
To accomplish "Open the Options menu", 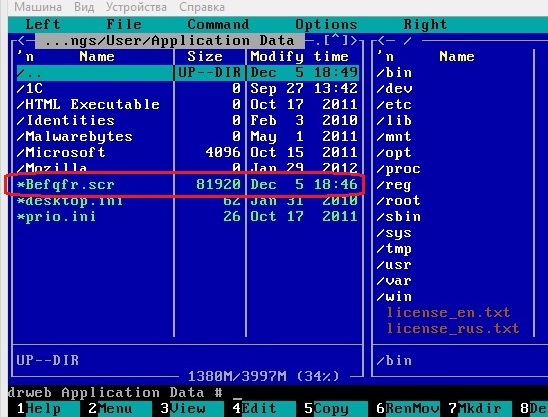I will (x=326, y=24).
